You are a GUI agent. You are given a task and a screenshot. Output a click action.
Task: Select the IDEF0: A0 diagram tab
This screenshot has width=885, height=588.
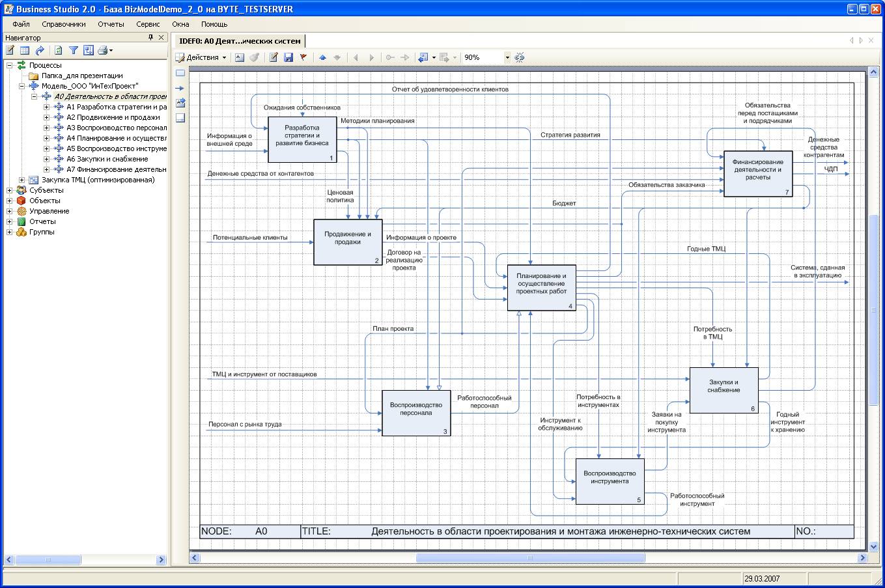click(240, 40)
